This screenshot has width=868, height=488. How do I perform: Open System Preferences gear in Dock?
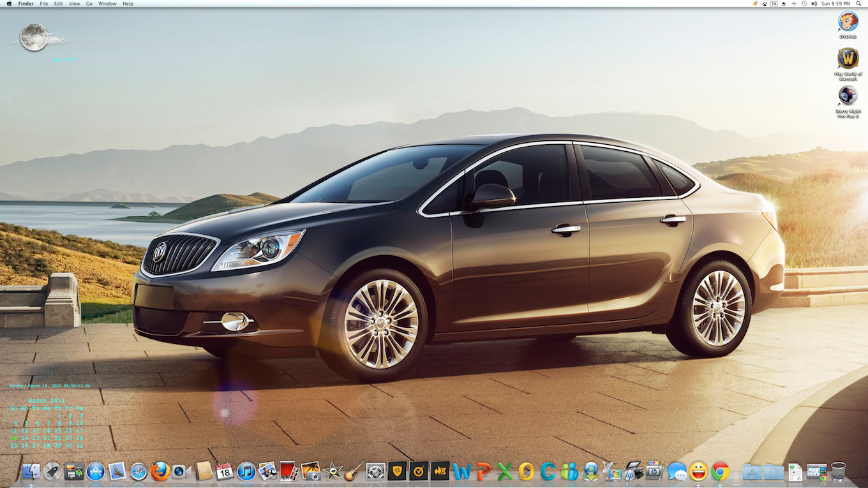pyautogui.click(x=375, y=471)
